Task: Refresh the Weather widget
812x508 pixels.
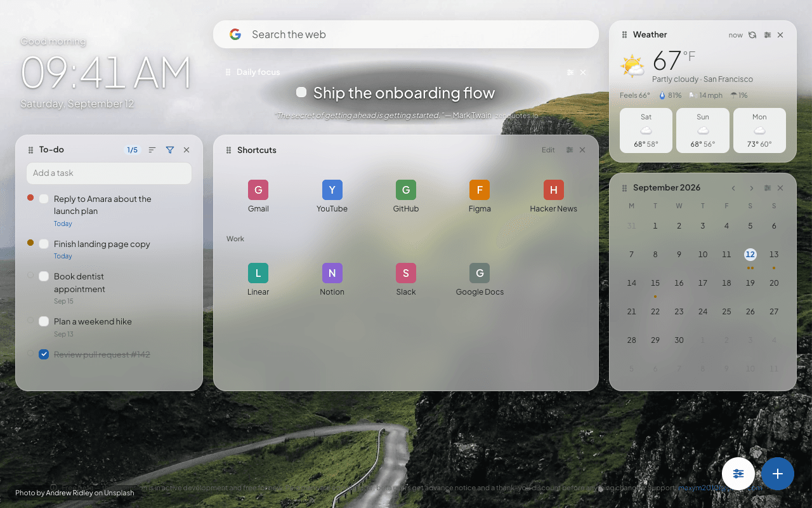Action: [752, 35]
